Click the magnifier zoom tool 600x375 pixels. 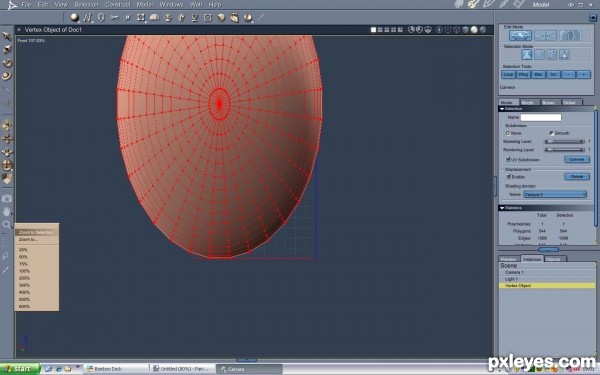pyautogui.click(x=7, y=225)
